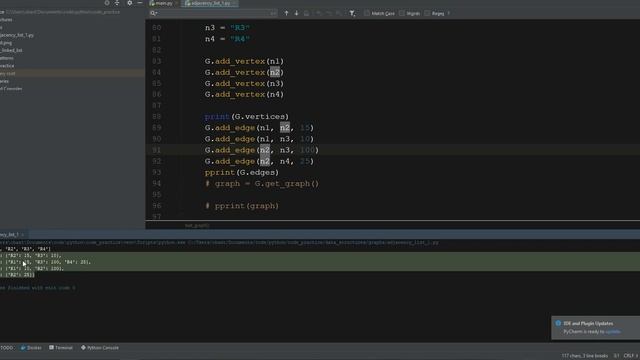Image resolution: width=640 pixels, height=360 pixels.
Task: Click the line 'G.add_vertex(n1)'
Action: click(244, 61)
